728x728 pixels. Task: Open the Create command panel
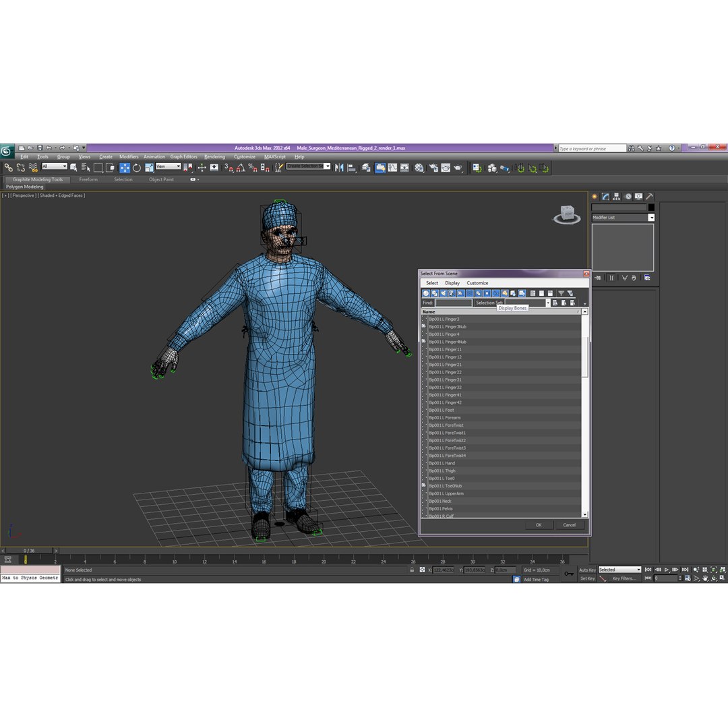[x=595, y=196]
